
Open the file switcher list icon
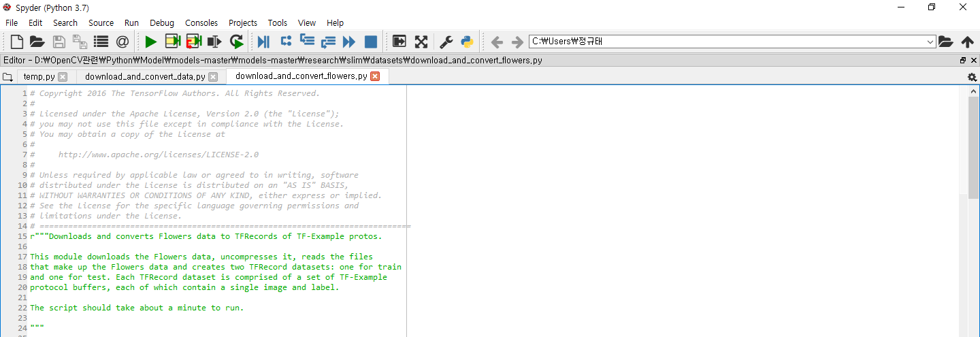[101, 42]
